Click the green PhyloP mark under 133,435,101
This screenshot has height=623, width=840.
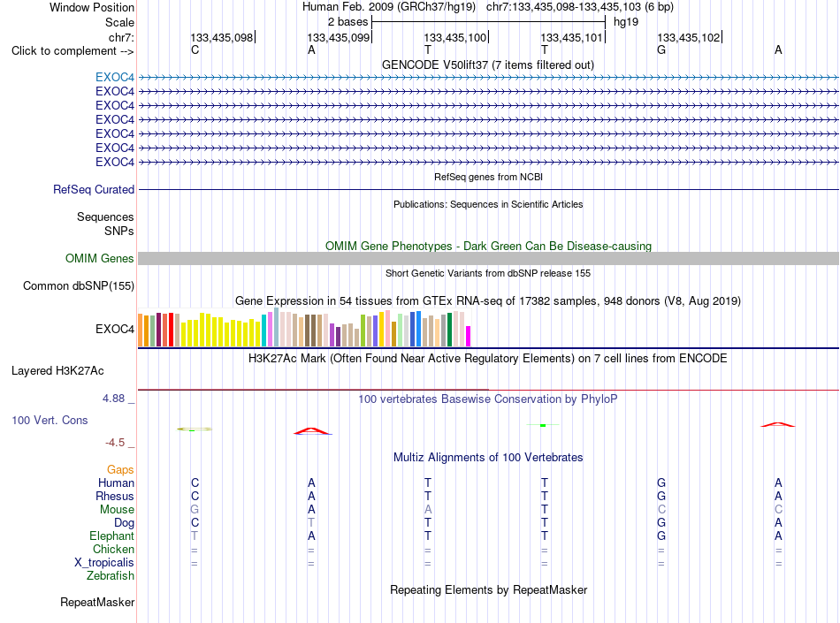tap(543, 425)
